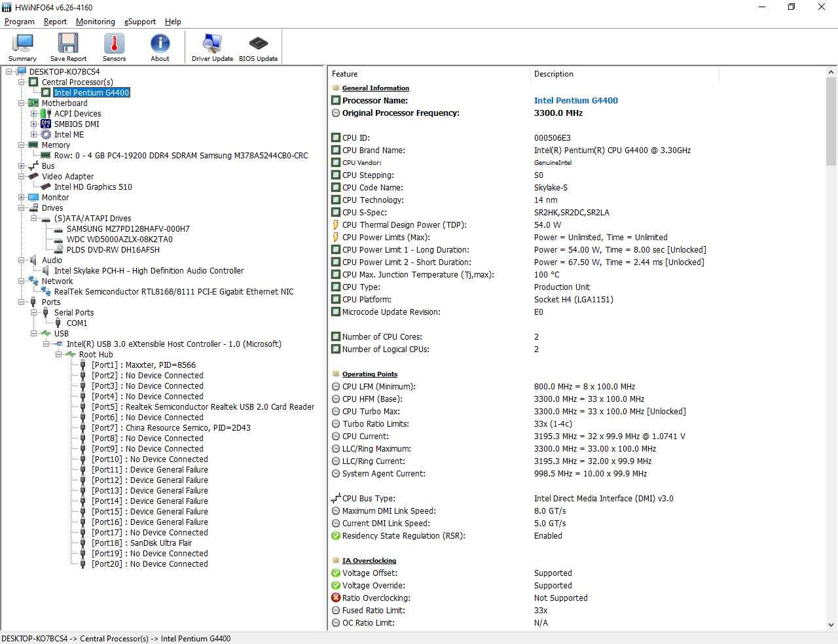This screenshot has width=838, height=644.
Task: Click the Feature column header
Action: pos(428,74)
